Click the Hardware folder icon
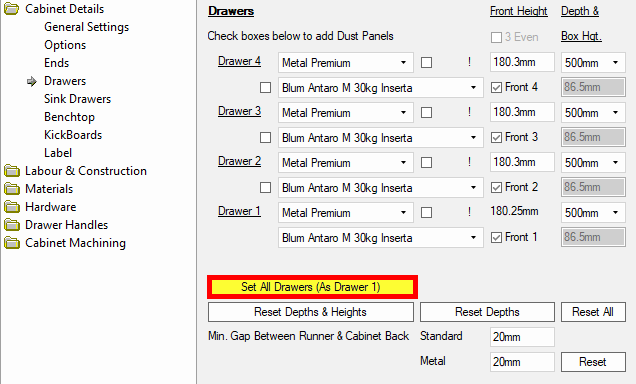 pos(12,207)
